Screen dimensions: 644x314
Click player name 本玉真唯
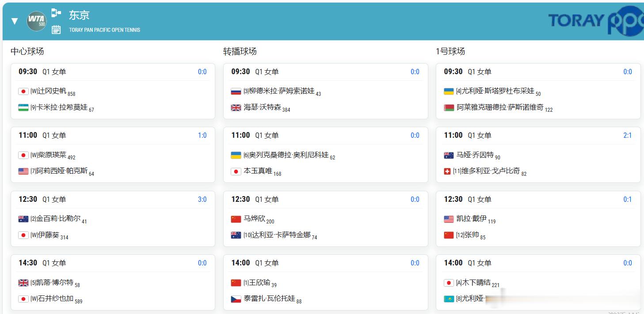258,170
